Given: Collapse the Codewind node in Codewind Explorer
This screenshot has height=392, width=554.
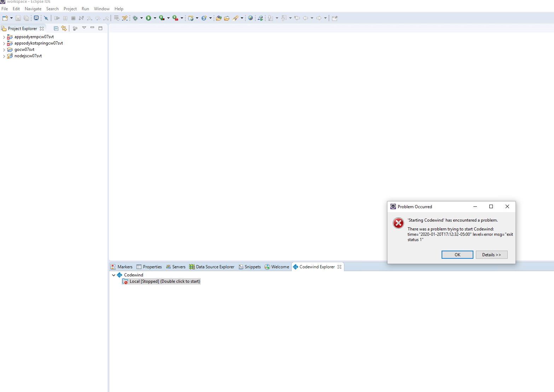Looking at the screenshot, I should 113,275.
